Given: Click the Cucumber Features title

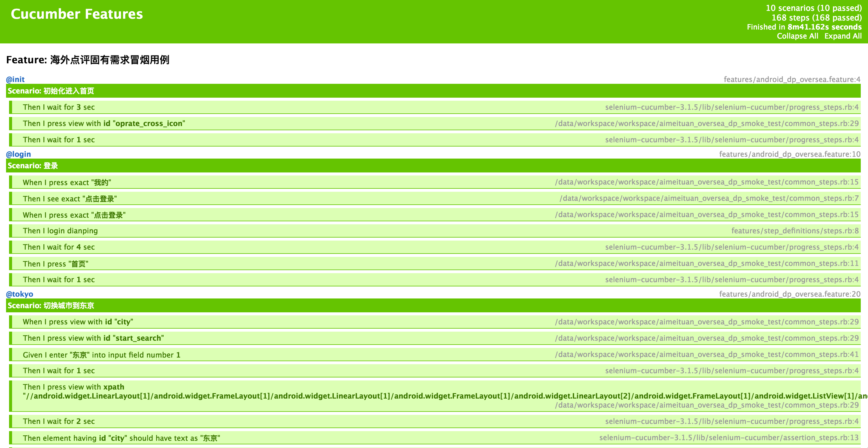Looking at the screenshot, I should tap(77, 14).
